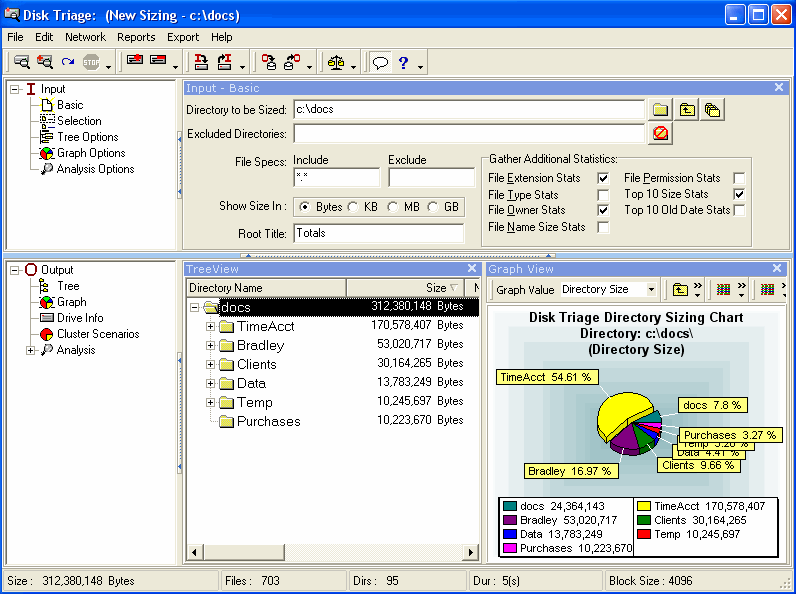
Task: Click the multiple folders icon beside directory field
Action: click(x=713, y=110)
